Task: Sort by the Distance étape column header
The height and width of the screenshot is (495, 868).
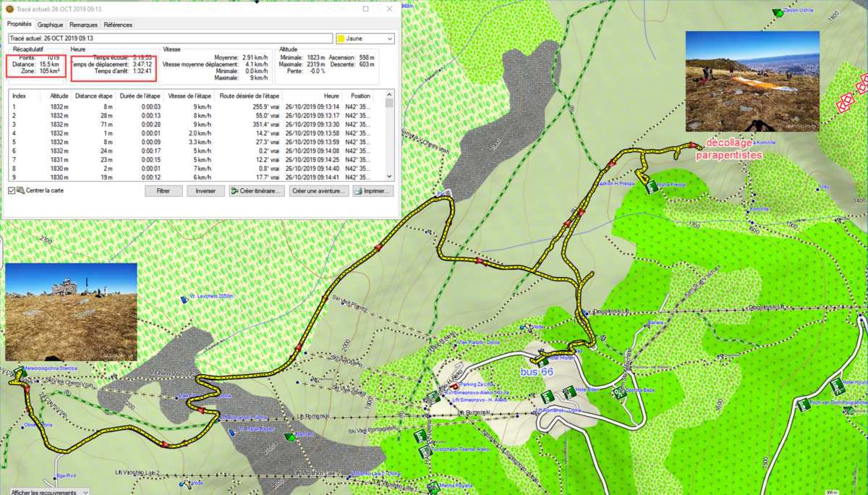Action: (x=94, y=96)
